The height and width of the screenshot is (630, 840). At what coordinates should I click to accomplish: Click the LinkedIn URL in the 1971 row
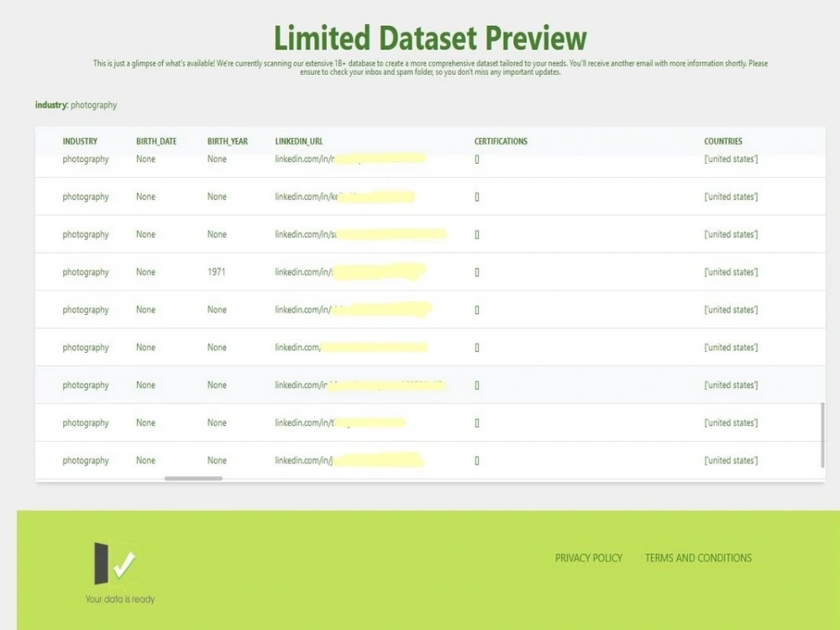click(350, 272)
